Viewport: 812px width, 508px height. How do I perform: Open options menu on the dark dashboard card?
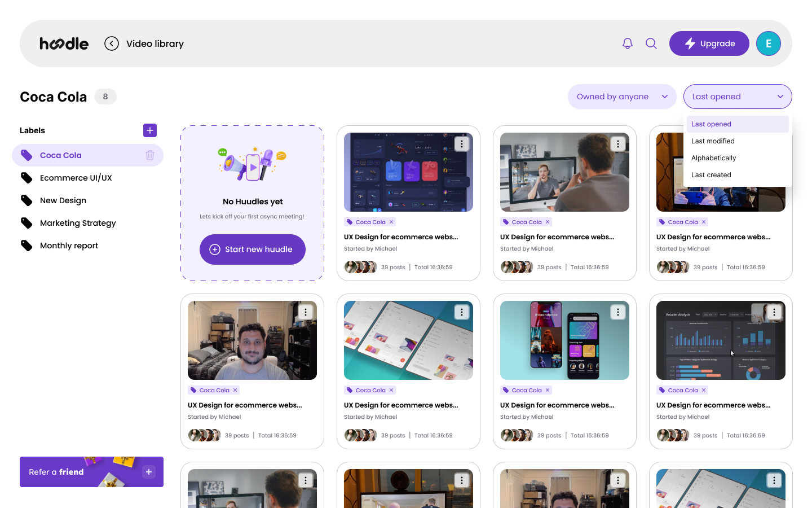point(462,144)
